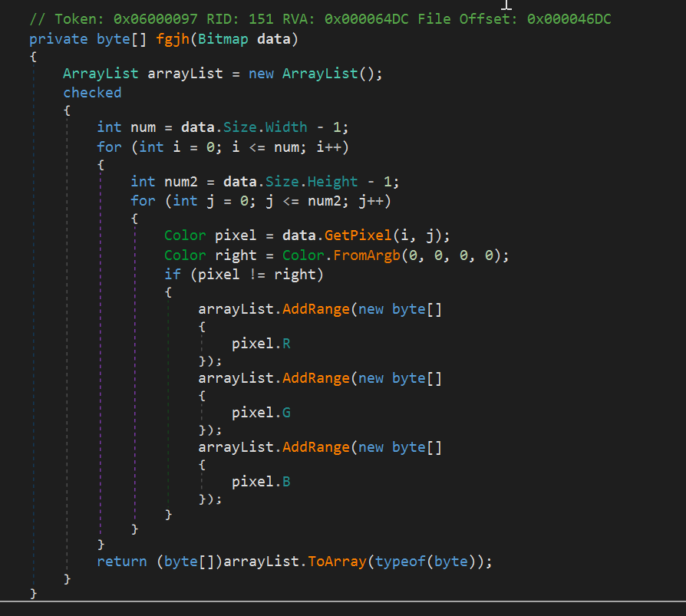The height and width of the screenshot is (616, 686).
Task: Click the R property of pixel
Action: [286, 344]
